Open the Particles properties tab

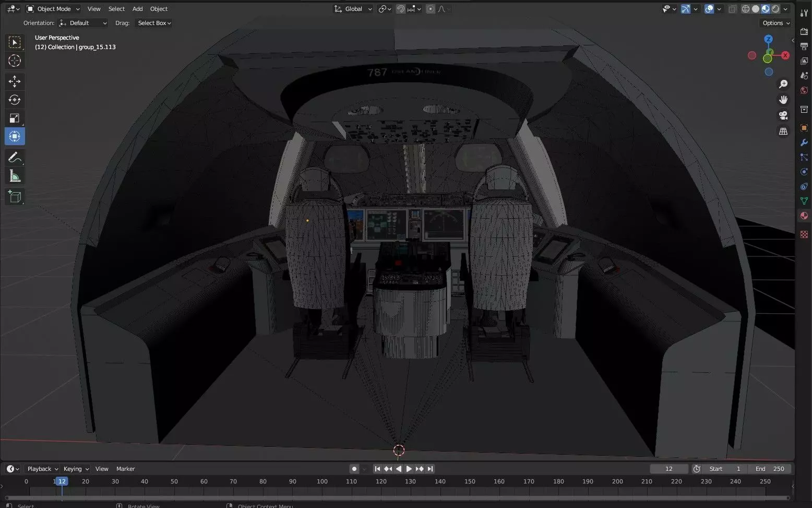point(804,157)
